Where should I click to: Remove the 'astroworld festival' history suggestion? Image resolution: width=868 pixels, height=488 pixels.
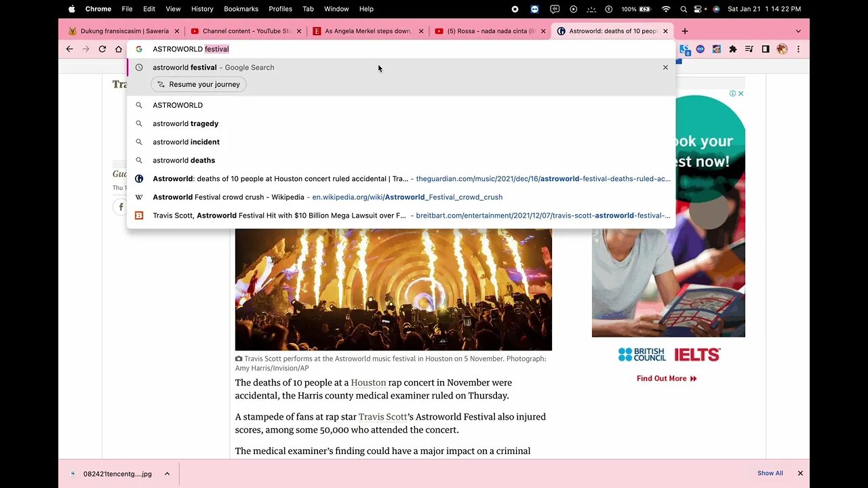tap(665, 67)
